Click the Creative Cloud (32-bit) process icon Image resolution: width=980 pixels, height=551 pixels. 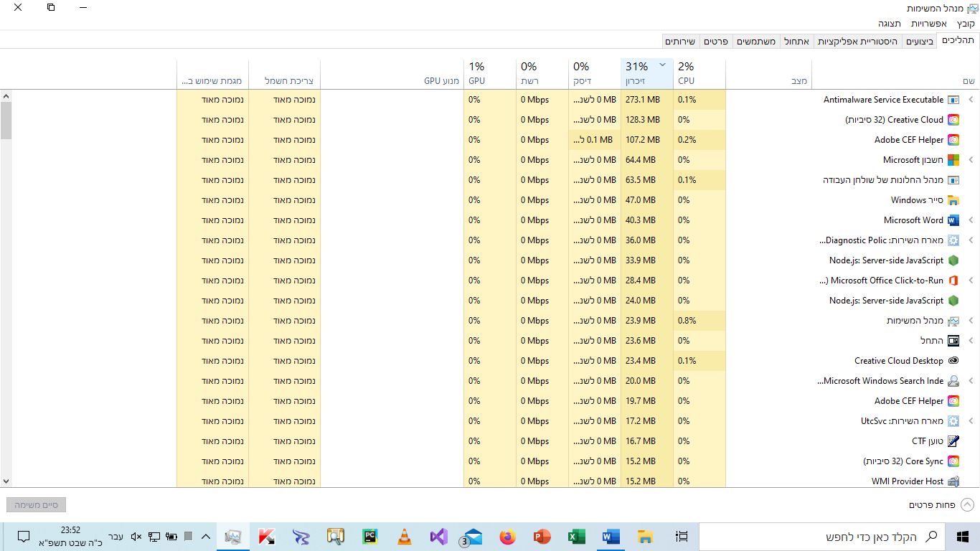click(953, 120)
